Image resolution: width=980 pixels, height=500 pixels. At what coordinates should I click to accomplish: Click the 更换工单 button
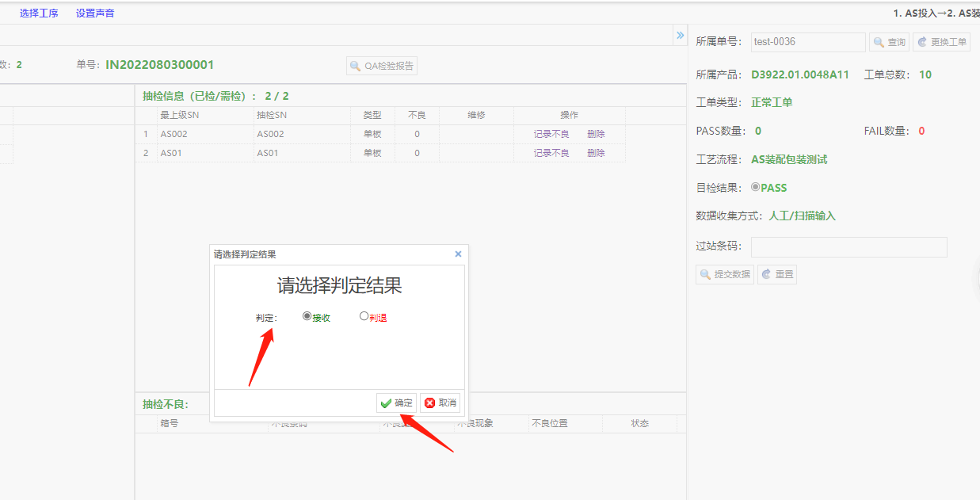(x=941, y=42)
